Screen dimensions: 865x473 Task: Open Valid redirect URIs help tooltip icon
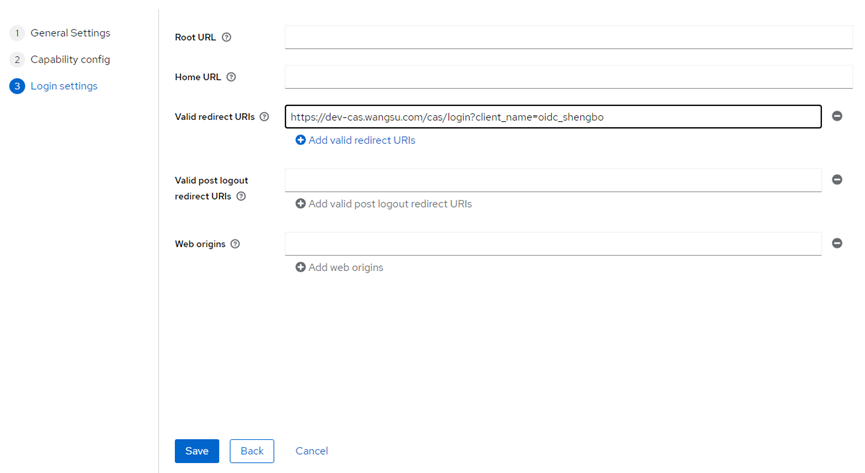coord(264,117)
